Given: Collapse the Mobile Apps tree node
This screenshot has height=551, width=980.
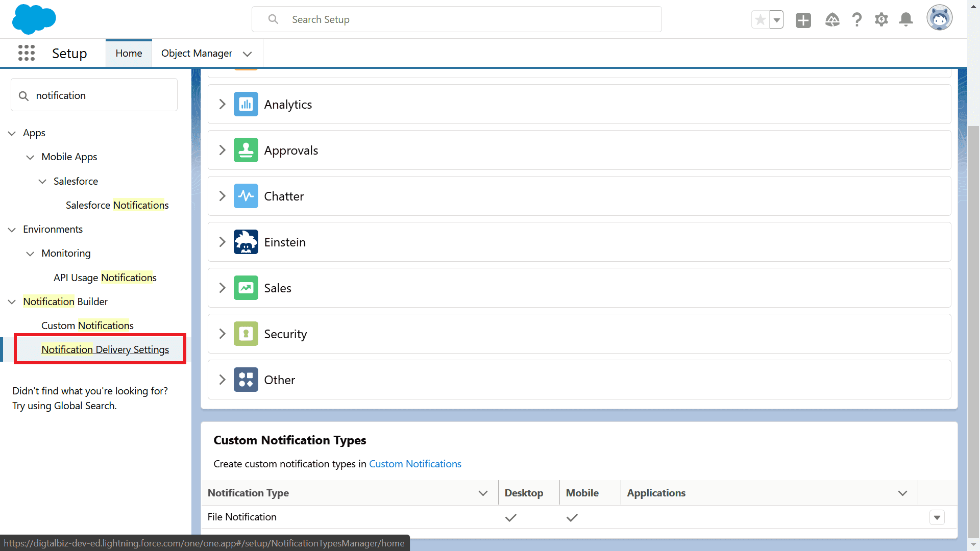Looking at the screenshot, I should (30, 157).
